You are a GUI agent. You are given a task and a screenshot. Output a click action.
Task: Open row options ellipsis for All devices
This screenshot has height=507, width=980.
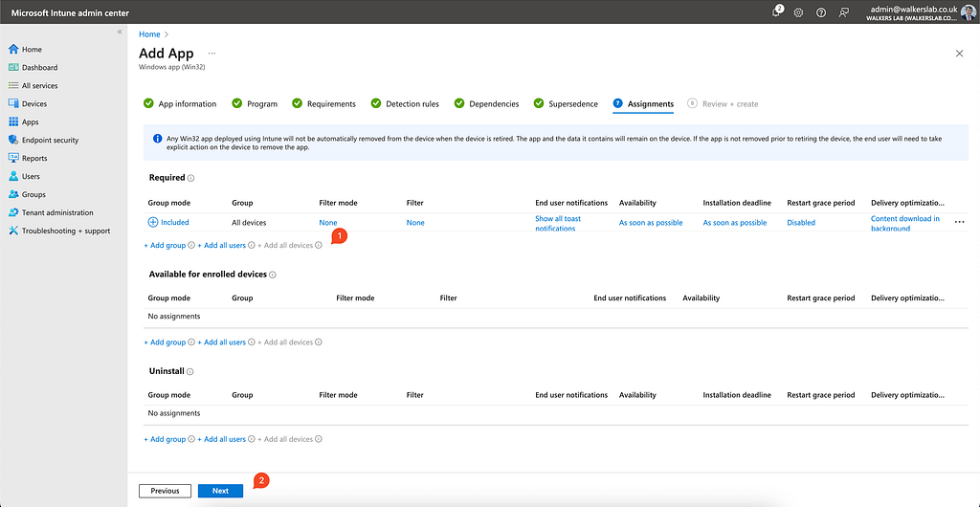(x=959, y=222)
